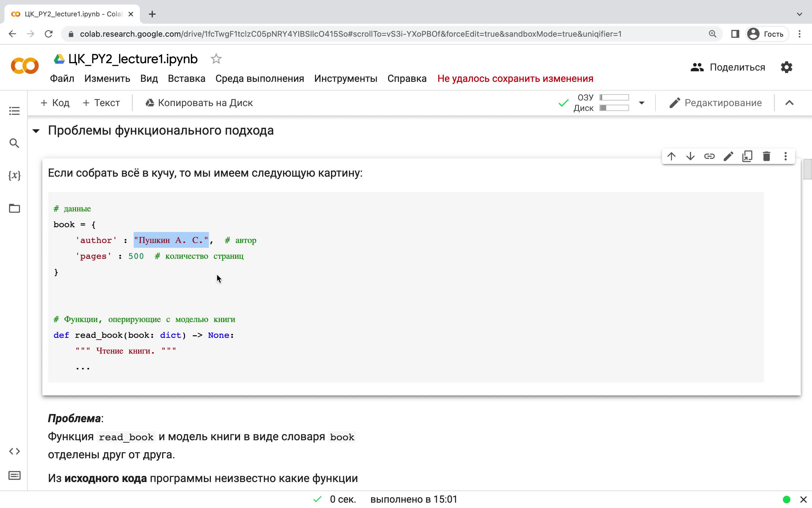Click Не удалось сохранить изменения message
The width and height of the screenshot is (812, 508).
[x=515, y=79]
